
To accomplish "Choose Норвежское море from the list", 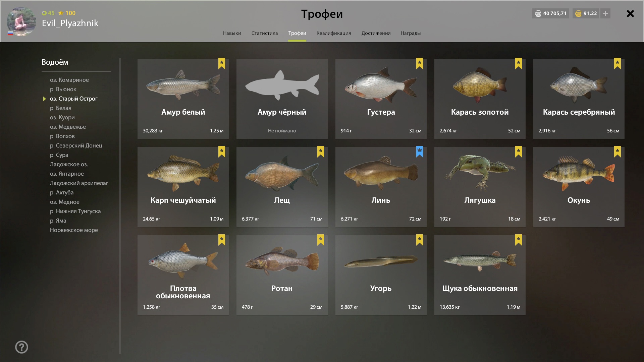I will point(74,230).
